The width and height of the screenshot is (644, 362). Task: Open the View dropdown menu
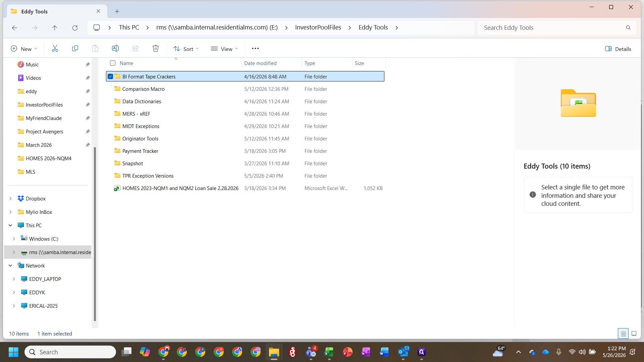pyautogui.click(x=224, y=49)
